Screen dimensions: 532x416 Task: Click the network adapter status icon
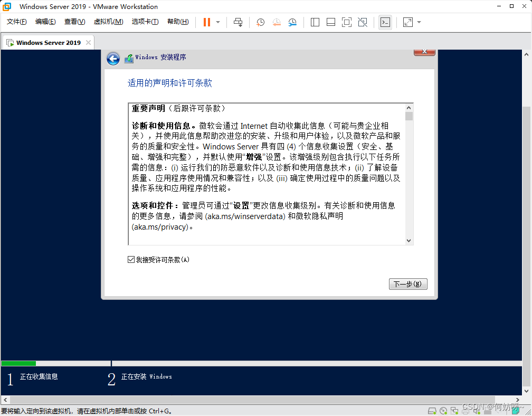point(454,411)
